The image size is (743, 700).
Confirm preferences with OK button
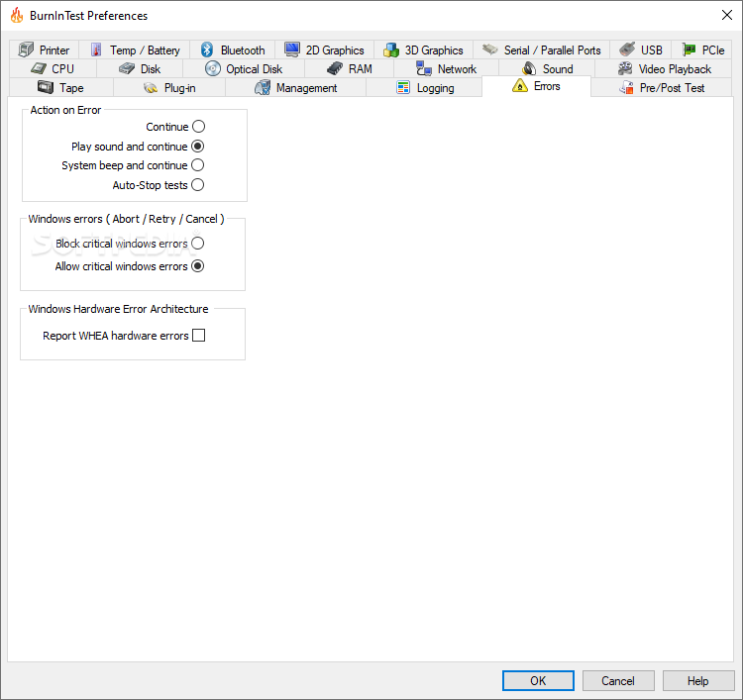click(x=538, y=680)
